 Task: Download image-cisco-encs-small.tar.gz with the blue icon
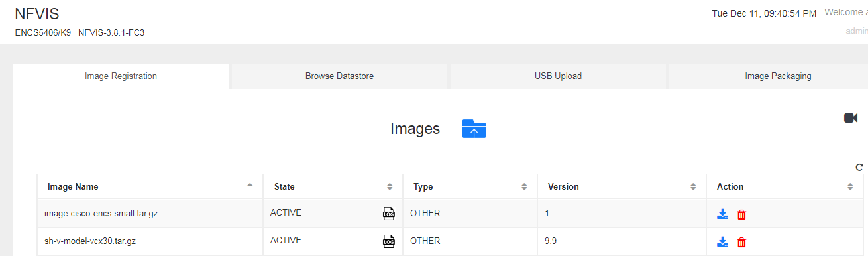tap(722, 214)
